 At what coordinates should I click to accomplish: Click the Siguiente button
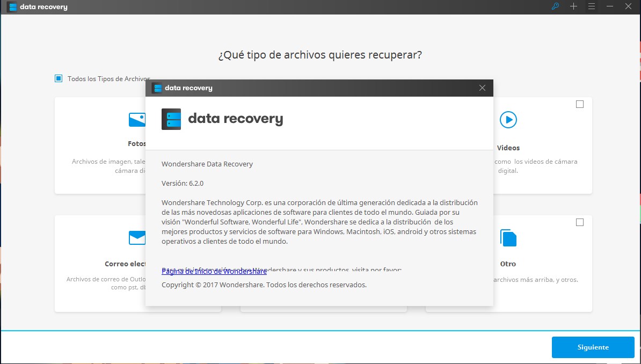593,347
